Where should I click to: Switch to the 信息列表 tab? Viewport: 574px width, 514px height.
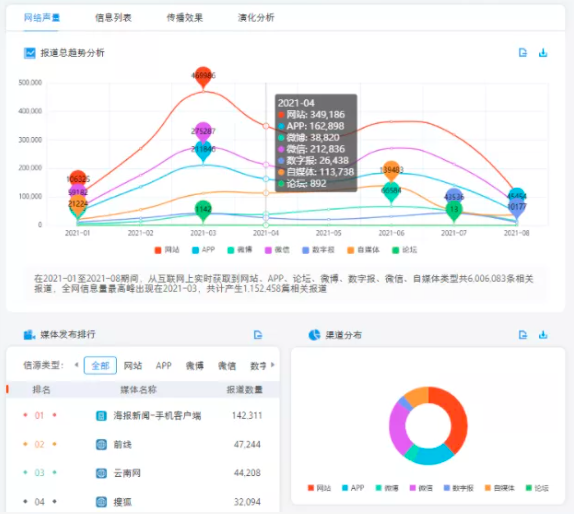pyautogui.click(x=113, y=17)
